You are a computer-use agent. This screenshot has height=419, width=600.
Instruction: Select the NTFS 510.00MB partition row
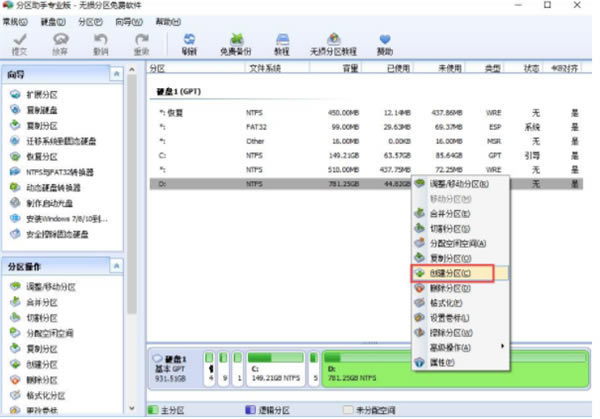click(366, 170)
